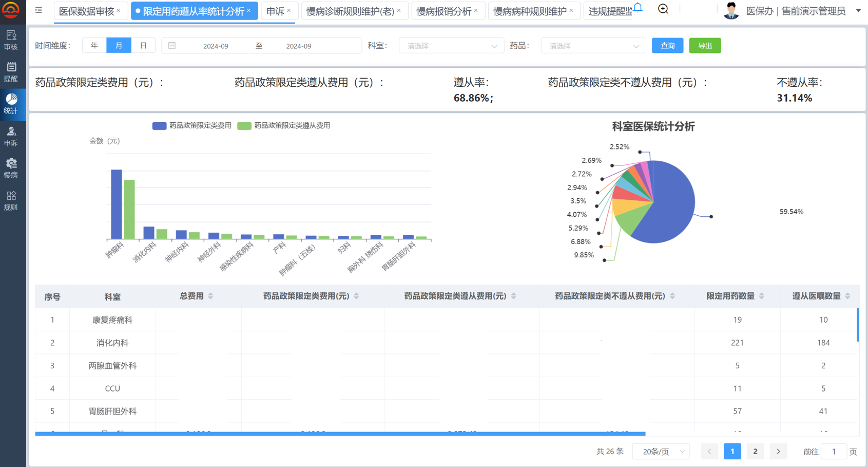
Task: Expand the 药品 drug dropdown
Action: click(593, 46)
